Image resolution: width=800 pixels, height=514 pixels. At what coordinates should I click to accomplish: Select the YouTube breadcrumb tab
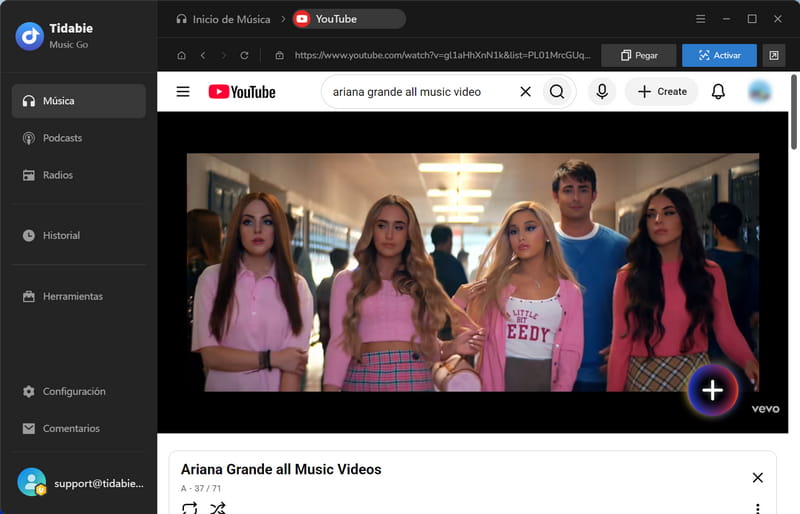[349, 19]
